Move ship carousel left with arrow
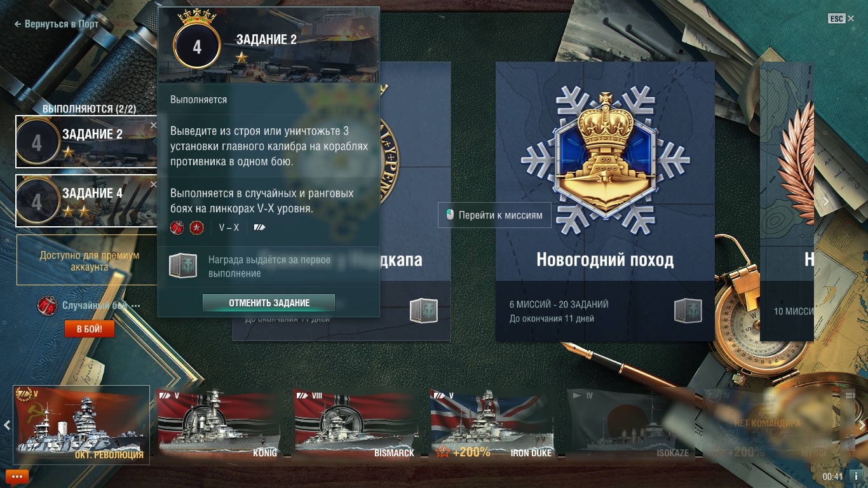The width and height of the screenshot is (868, 488). (x=6, y=425)
